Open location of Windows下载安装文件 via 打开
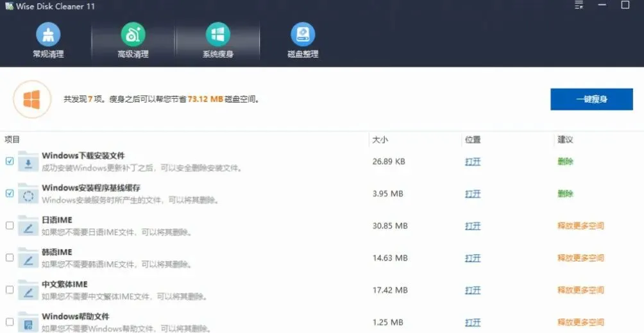644x333 pixels. (x=473, y=162)
